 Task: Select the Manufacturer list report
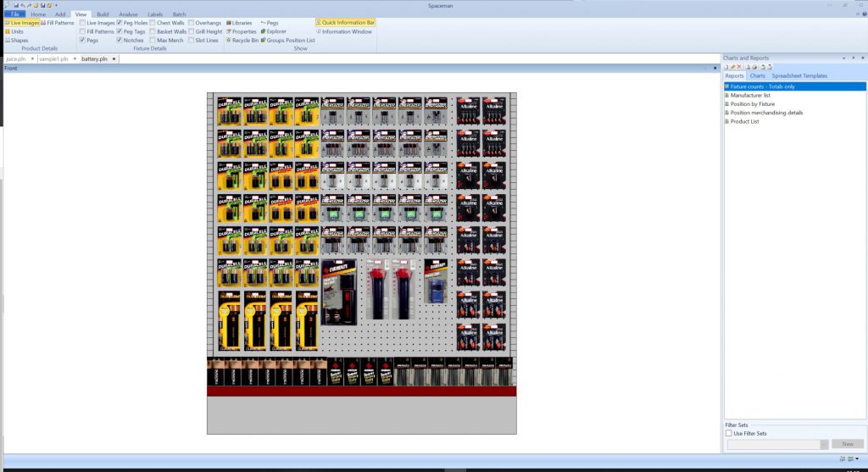click(x=750, y=95)
